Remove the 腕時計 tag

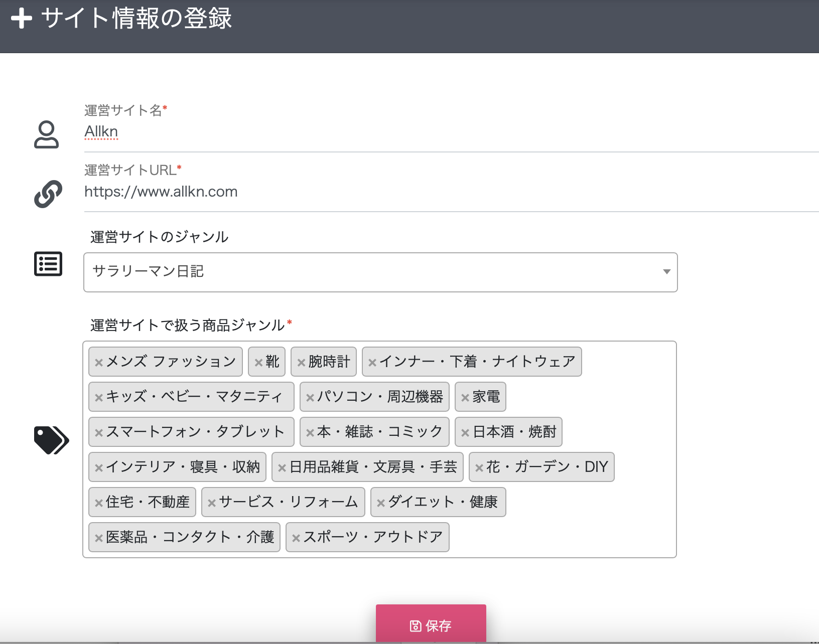pos(301,363)
